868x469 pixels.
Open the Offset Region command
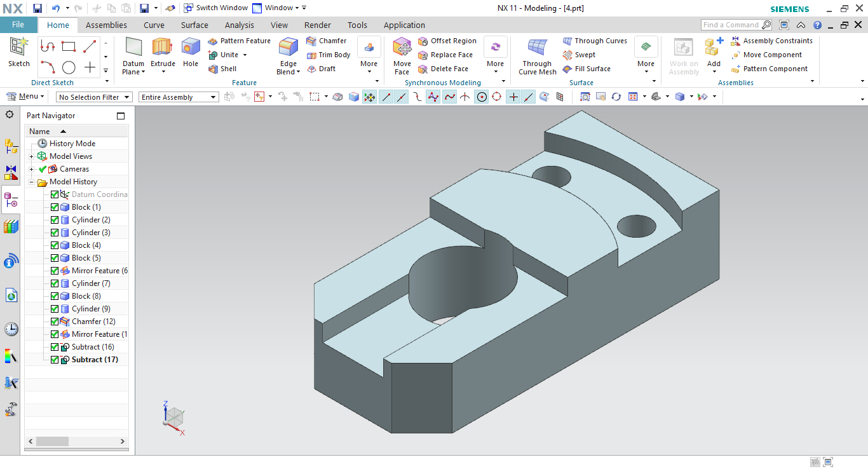(x=447, y=41)
